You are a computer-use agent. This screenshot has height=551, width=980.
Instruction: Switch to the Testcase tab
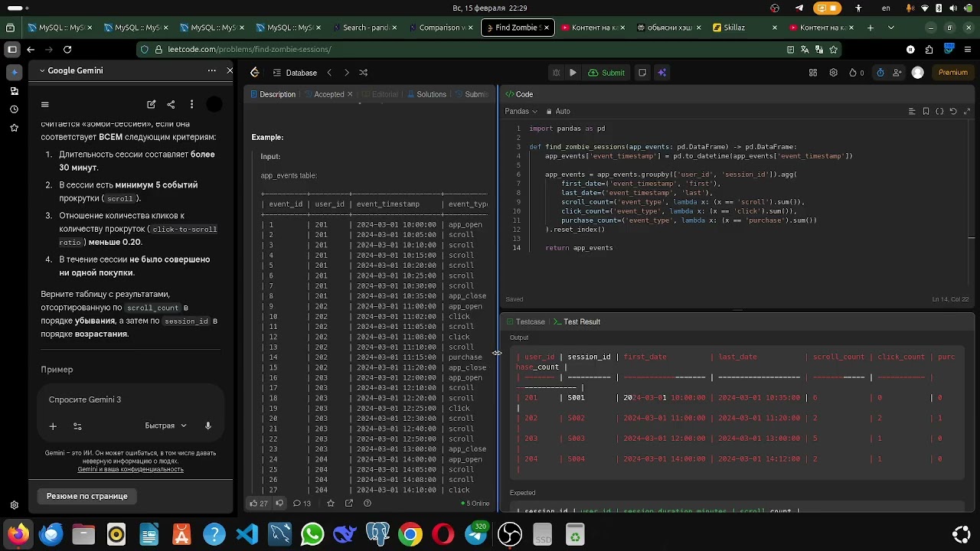525,321
